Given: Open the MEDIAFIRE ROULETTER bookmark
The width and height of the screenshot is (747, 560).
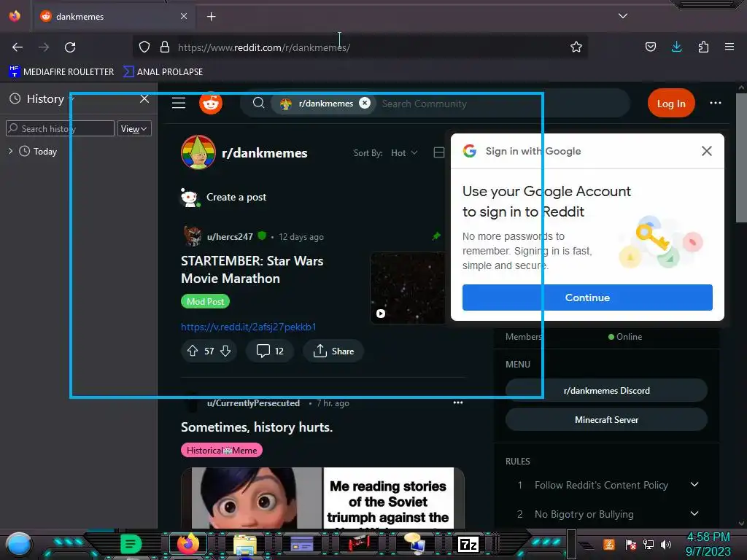Looking at the screenshot, I should (x=61, y=72).
